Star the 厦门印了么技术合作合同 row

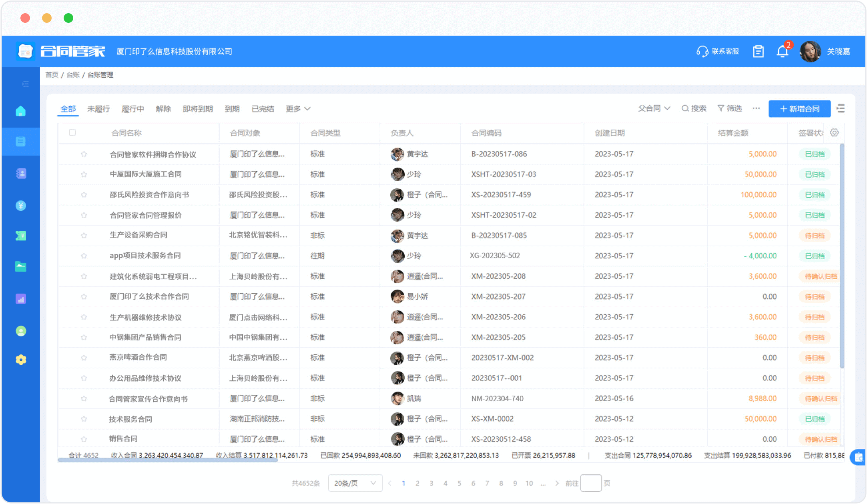[84, 296]
